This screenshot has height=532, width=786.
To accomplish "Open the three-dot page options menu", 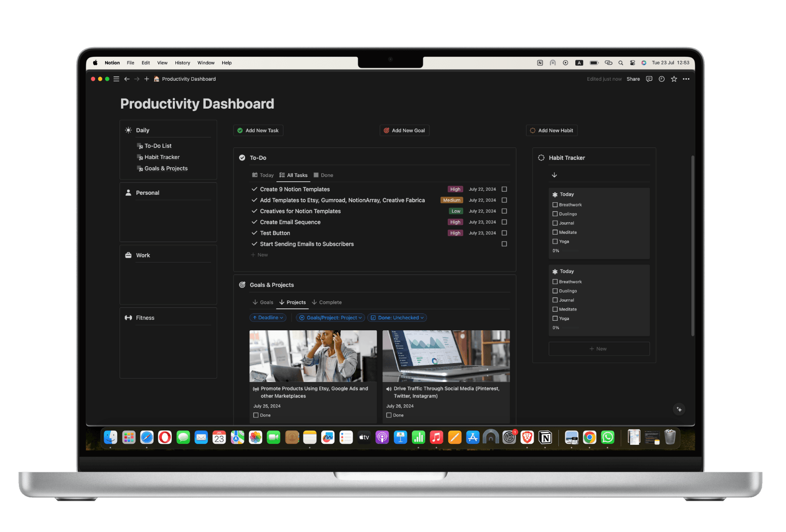I will [x=686, y=79].
